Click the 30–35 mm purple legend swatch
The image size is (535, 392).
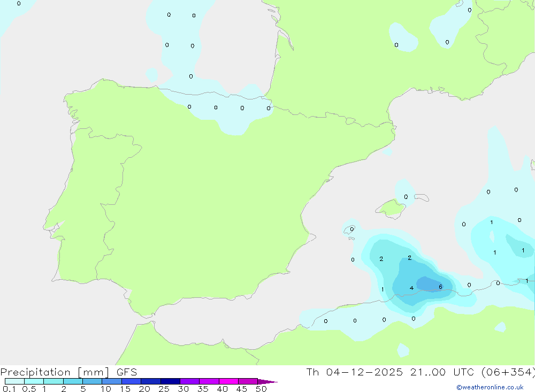click(x=189, y=381)
